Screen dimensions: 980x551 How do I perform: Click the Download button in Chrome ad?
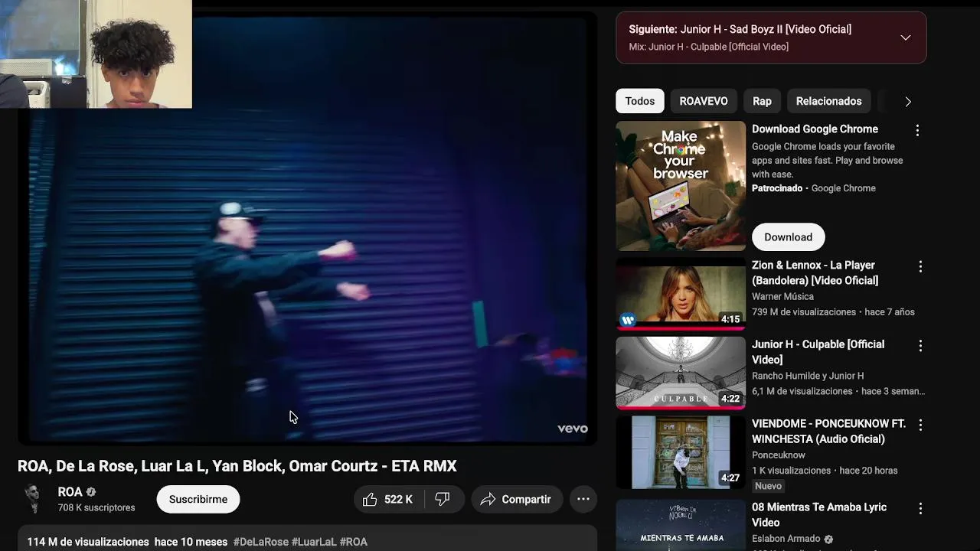pos(788,236)
